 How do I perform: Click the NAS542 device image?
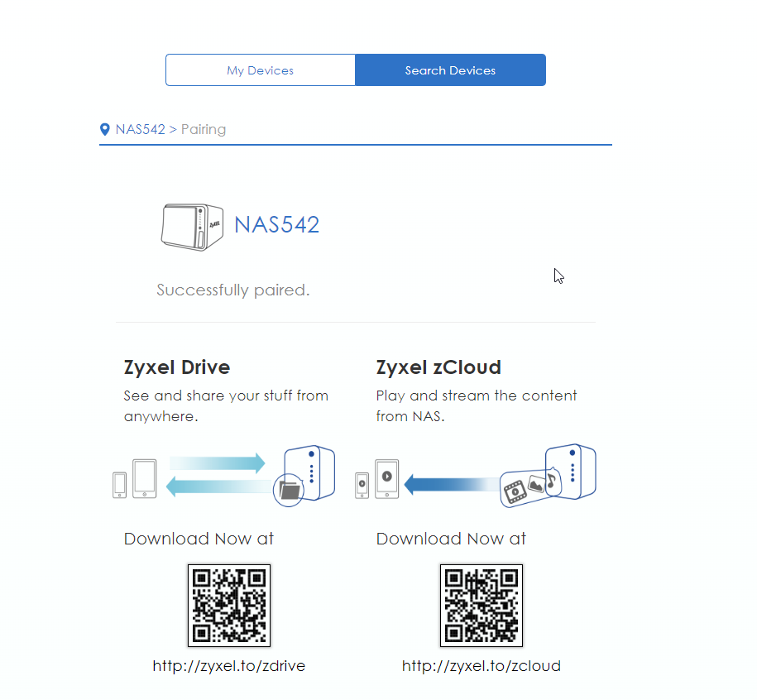tap(192, 227)
